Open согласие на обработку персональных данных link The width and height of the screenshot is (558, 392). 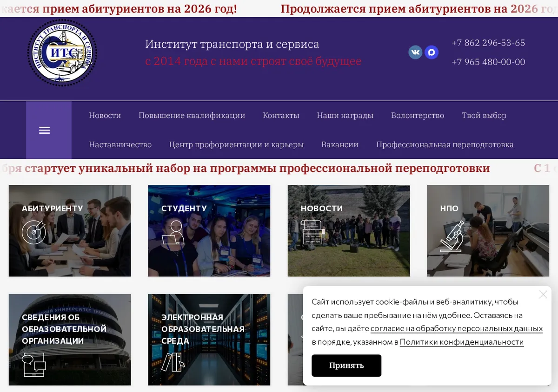[x=457, y=328]
